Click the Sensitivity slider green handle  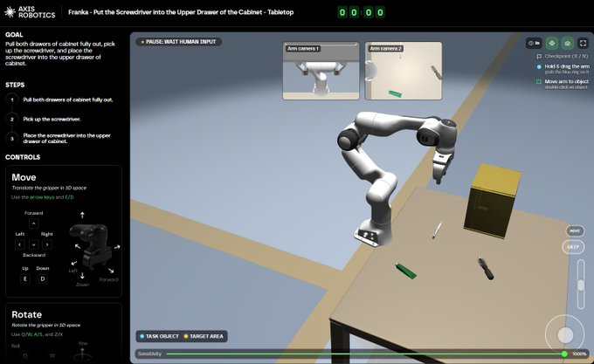(x=564, y=354)
